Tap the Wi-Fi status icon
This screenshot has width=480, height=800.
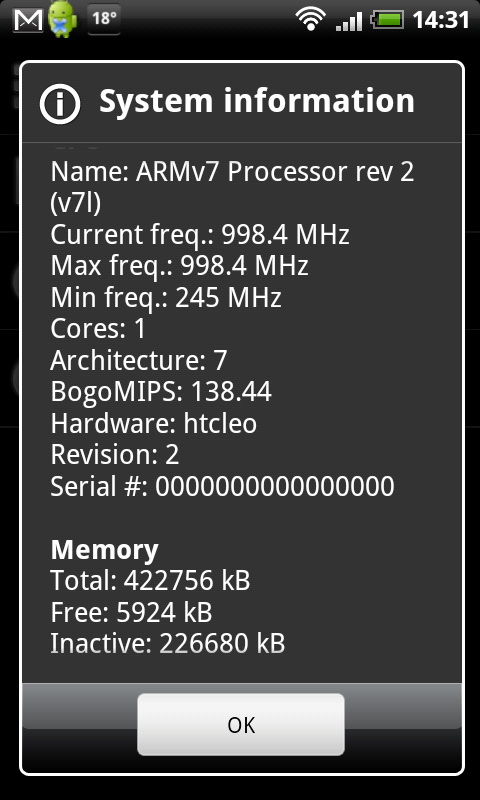point(310,19)
